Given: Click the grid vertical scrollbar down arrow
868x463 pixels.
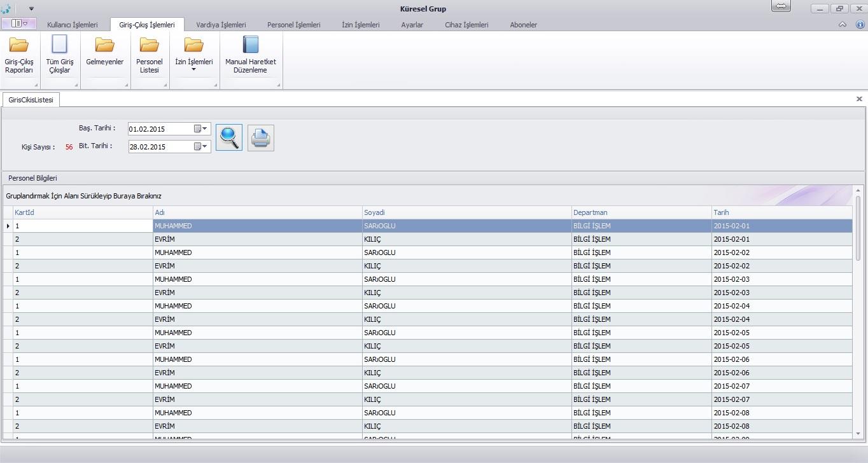Looking at the screenshot, I should point(858,433).
